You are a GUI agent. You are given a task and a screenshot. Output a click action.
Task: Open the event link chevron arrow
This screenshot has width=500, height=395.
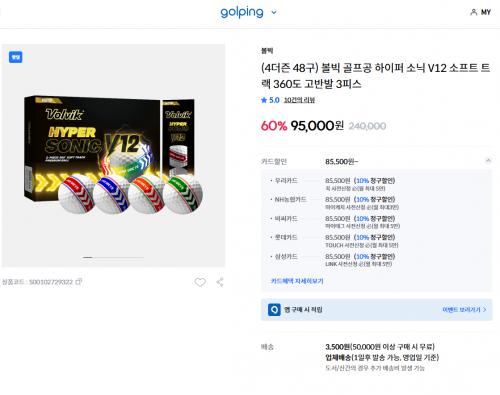pos(485,310)
